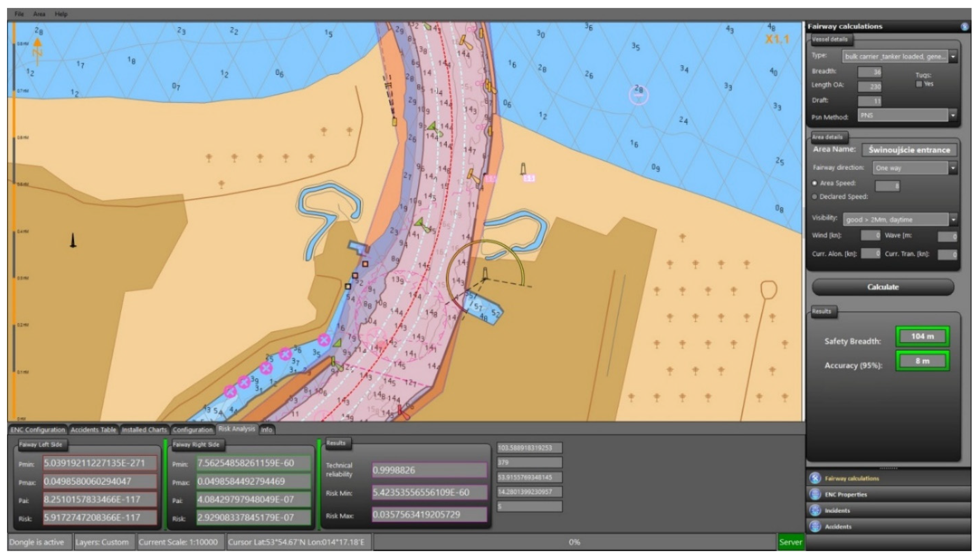Viewport: 980px width, 559px height.
Task: Open the vessel Type dropdown
Action: [x=953, y=57]
